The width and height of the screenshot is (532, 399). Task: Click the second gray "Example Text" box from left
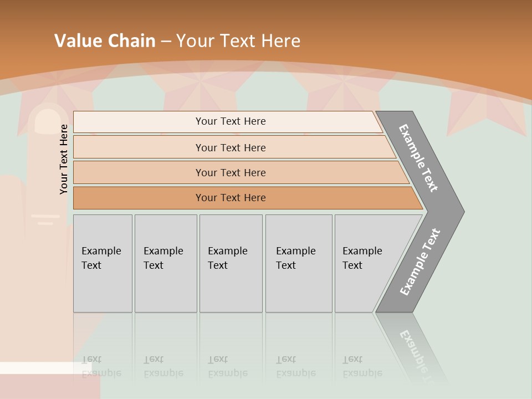pyautogui.click(x=166, y=263)
